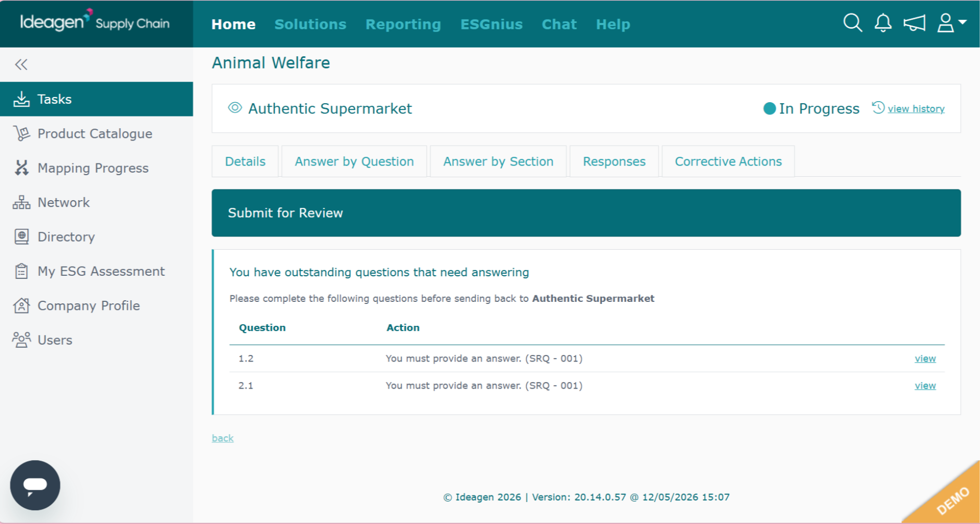Open Network label in the sidebar
Screen dimensions: 980x524
[64, 202]
